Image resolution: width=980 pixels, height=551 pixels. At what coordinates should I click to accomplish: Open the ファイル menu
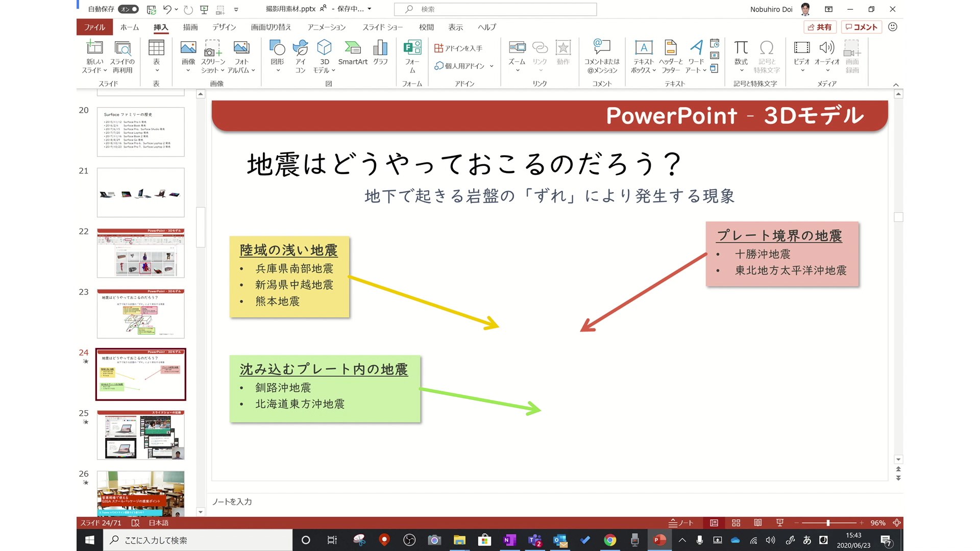[x=94, y=27]
